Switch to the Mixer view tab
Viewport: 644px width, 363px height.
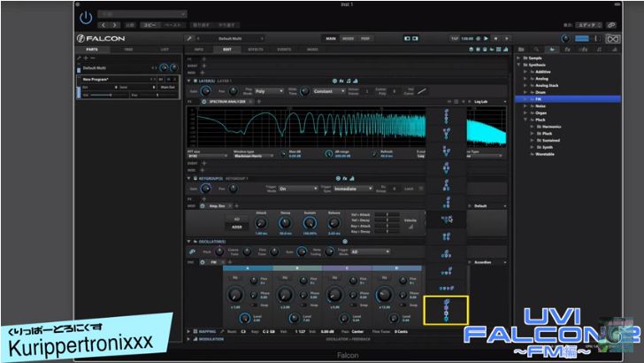coord(349,39)
